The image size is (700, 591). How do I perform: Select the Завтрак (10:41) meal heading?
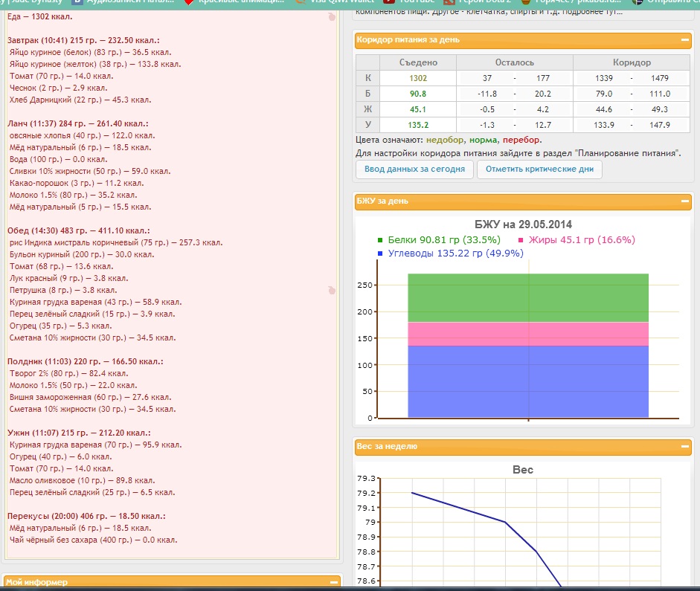pos(83,40)
